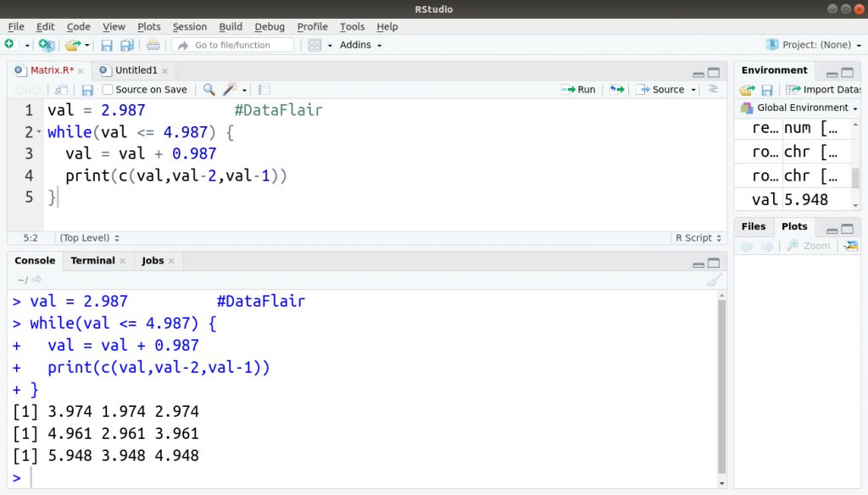Screen dimensions: 868x495
Task: Open an existing file folder icon
Action: click(x=73, y=45)
